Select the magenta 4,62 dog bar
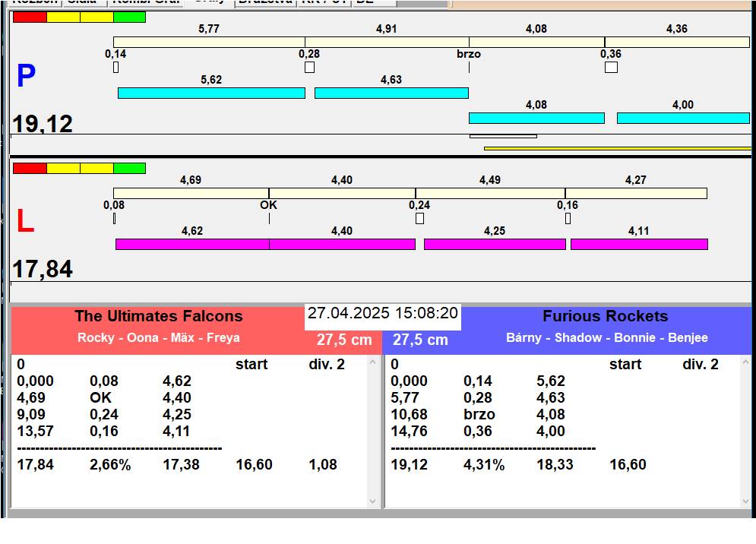 pyautogui.click(x=192, y=244)
